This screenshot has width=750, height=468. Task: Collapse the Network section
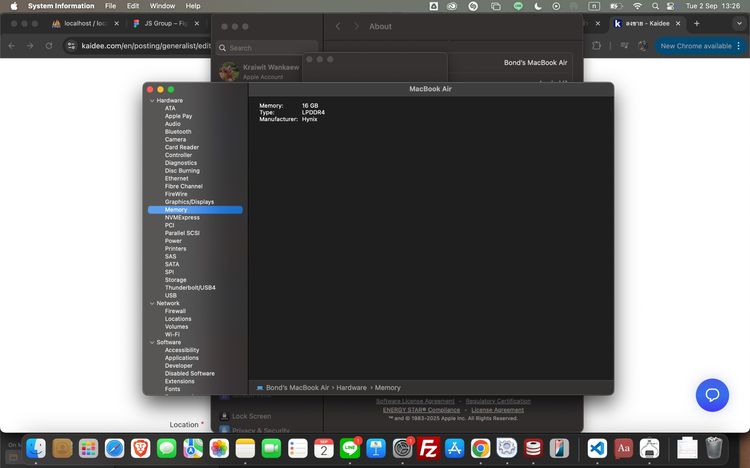tap(152, 303)
